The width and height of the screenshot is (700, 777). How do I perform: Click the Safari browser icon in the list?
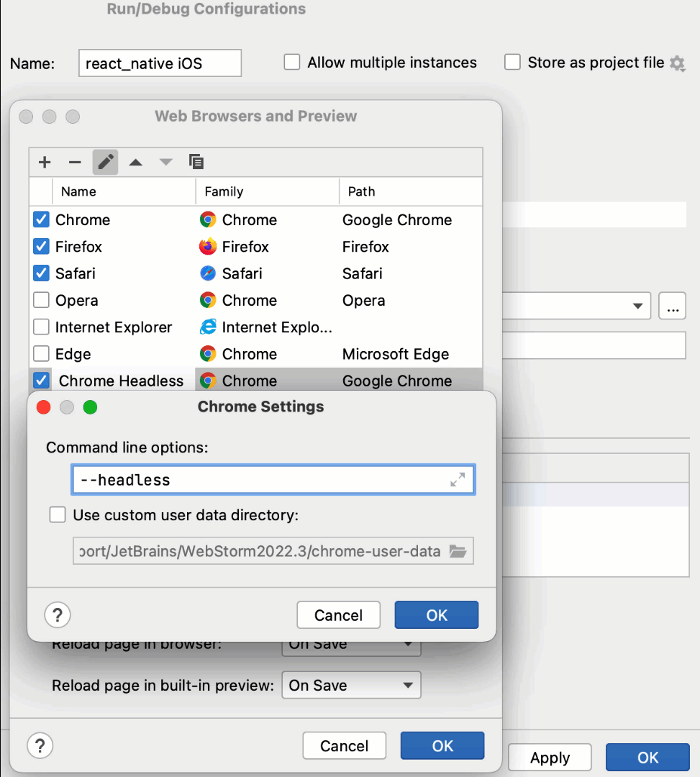[x=209, y=273]
